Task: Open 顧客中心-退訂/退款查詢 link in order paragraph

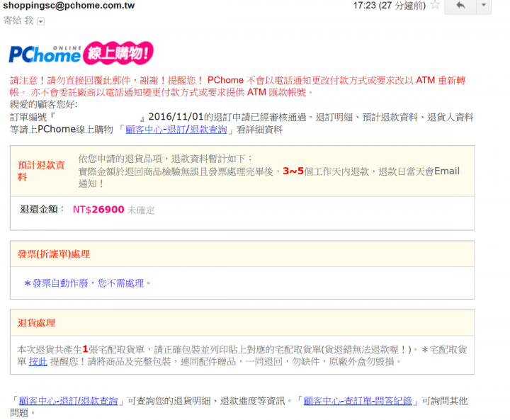Action: (176, 130)
